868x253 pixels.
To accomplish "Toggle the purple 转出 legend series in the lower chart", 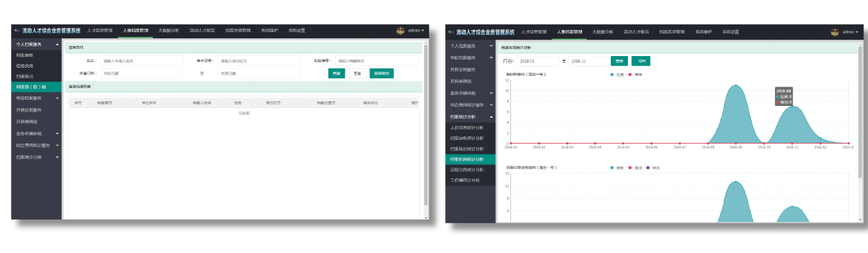I will pos(653,168).
